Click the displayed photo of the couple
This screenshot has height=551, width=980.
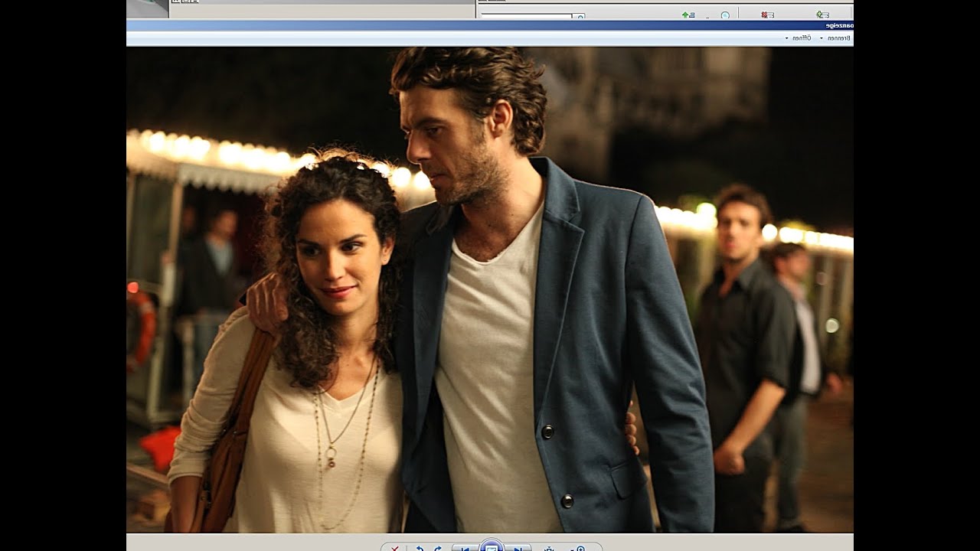coord(490,289)
